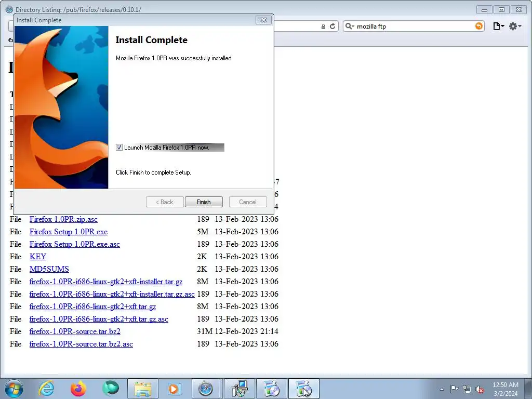532x399 pixels.
Task: Click the padlock icon in the address bar
Action: click(323, 26)
